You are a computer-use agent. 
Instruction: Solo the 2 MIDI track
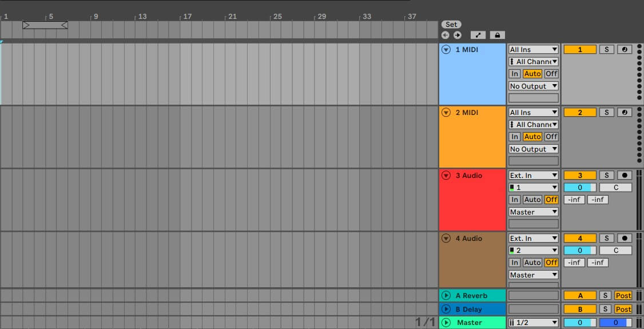click(x=607, y=113)
